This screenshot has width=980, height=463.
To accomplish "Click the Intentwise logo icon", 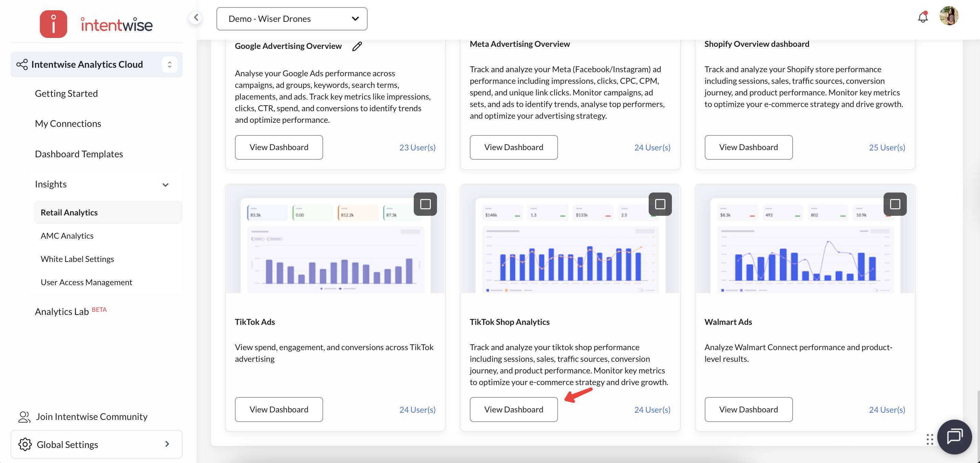I will [53, 24].
